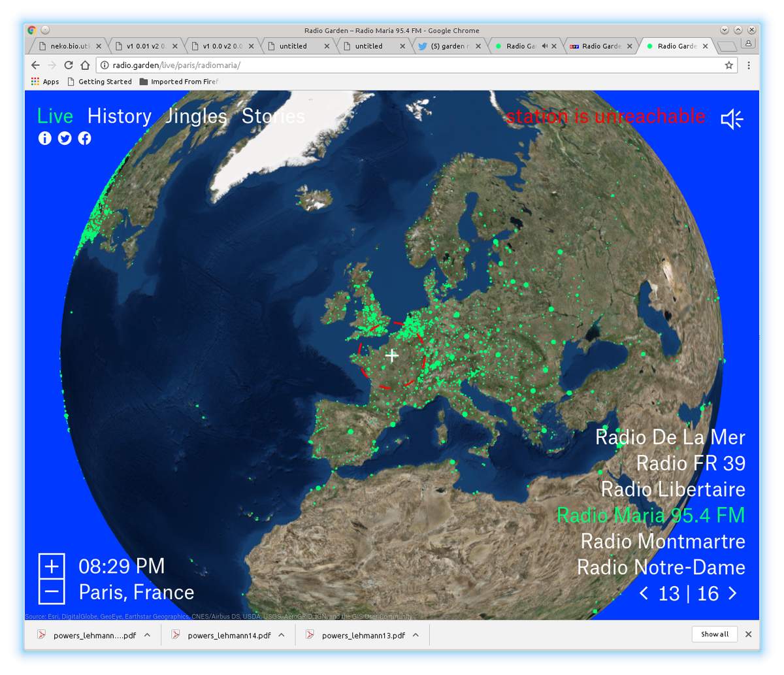
Task: Click the 08:29 PM local time
Action: (x=122, y=567)
